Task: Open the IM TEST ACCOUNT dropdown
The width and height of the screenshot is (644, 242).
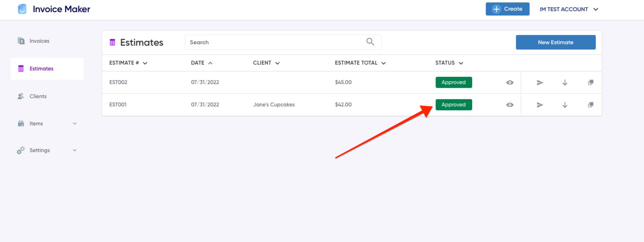Action: pos(569,9)
